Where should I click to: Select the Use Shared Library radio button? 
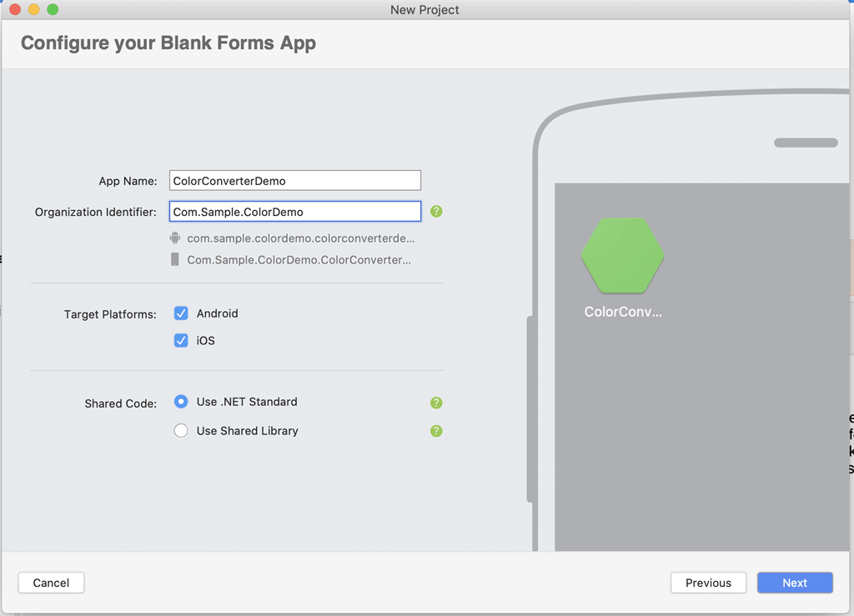(x=181, y=430)
